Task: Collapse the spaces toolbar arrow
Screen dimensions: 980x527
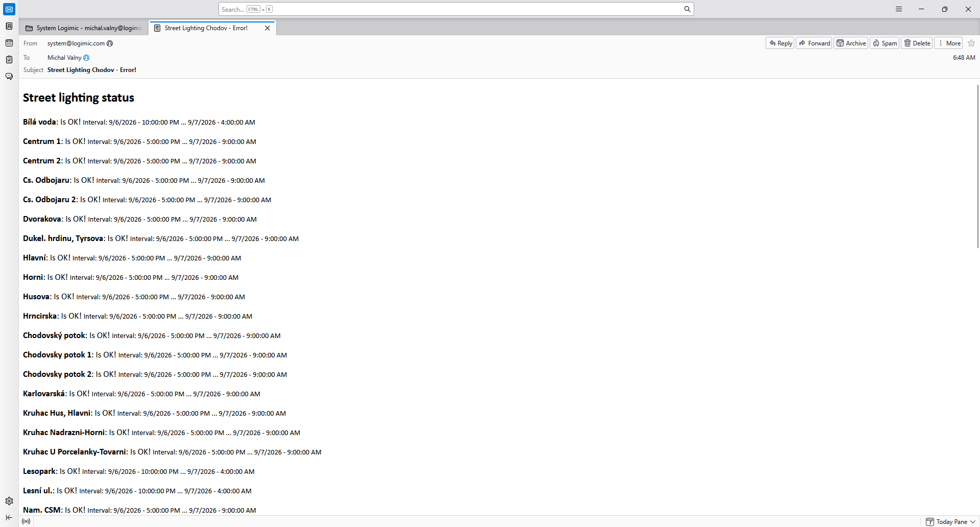Action: [x=9, y=517]
